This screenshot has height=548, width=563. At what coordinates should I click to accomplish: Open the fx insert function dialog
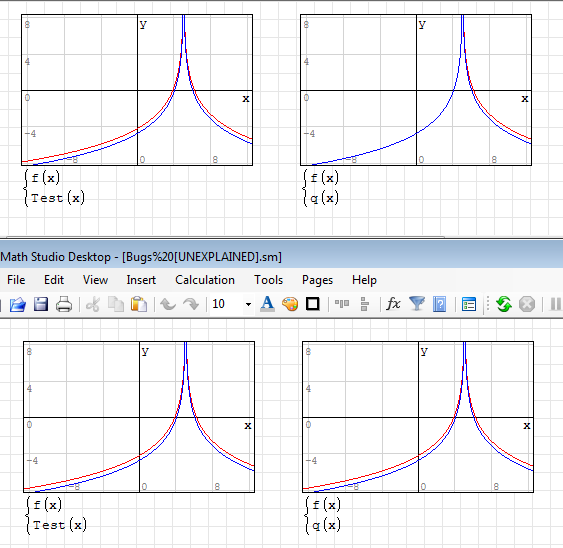tap(393, 304)
